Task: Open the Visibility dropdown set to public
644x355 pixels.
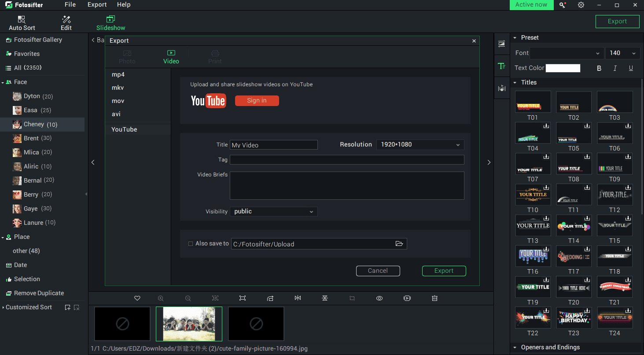Action: point(273,212)
